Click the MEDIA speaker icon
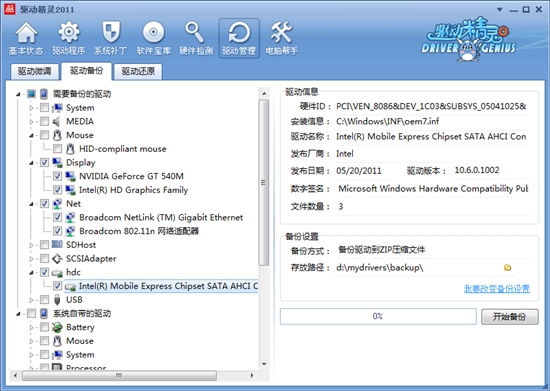 click(x=56, y=121)
